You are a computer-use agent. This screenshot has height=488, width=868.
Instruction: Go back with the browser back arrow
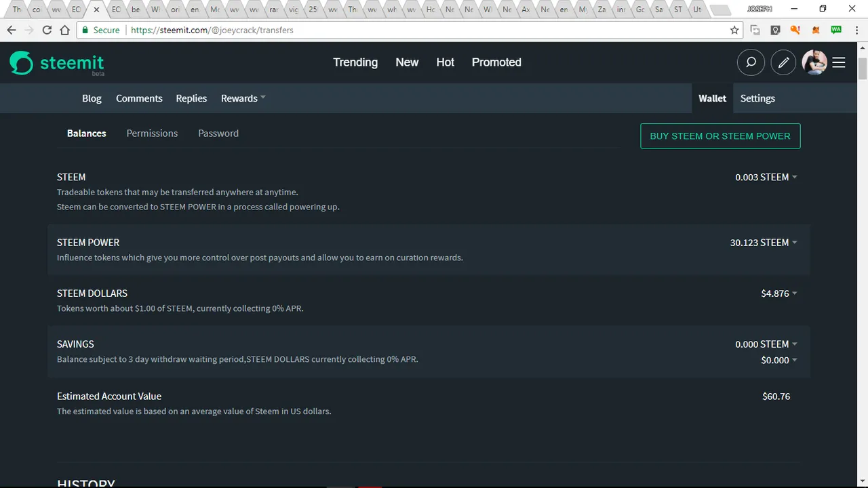click(x=12, y=30)
